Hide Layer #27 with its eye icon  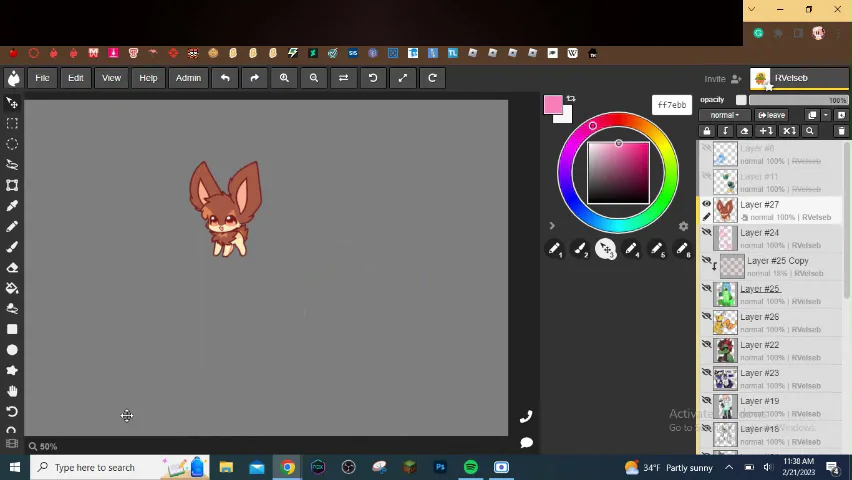[706, 204]
